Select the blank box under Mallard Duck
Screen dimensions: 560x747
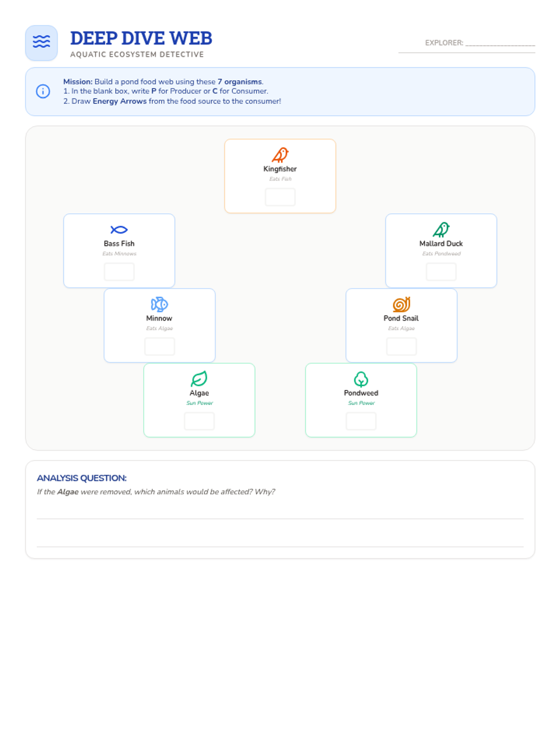click(x=441, y=272)
